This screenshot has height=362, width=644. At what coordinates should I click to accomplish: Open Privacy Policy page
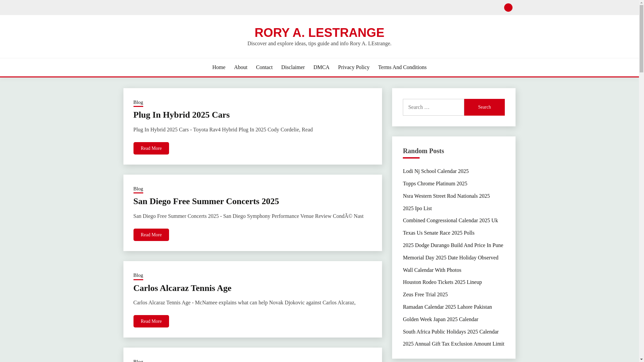(x=354, y=67)
